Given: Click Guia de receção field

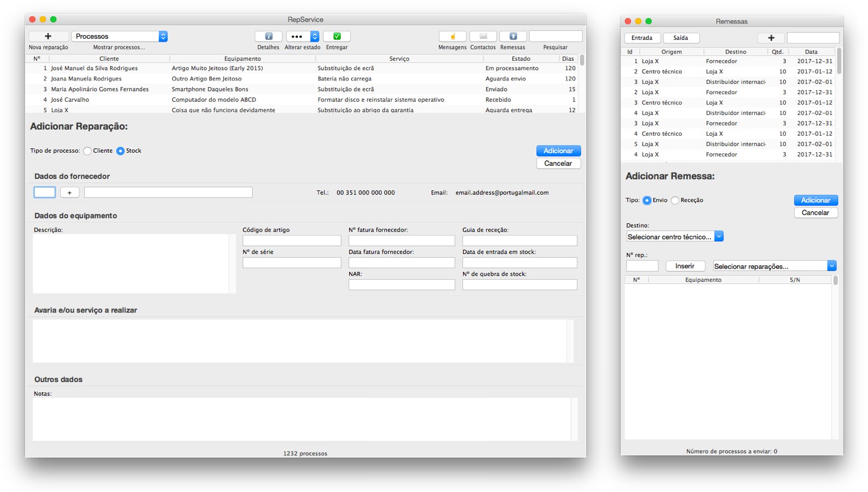Looking at the screenshot, I should 520,241.
